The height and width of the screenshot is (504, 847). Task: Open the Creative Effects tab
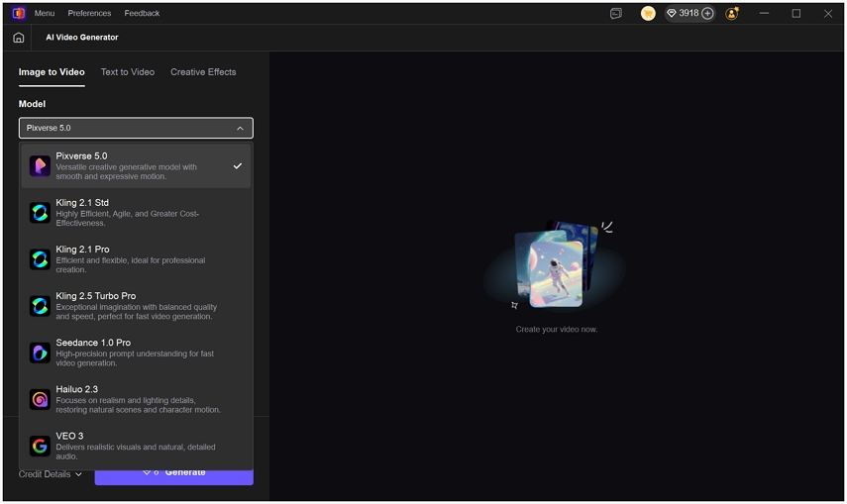[203, 72]
